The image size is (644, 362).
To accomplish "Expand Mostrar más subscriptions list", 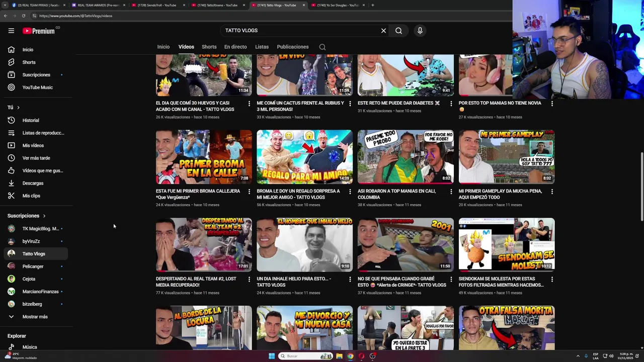I will click(x=35, y=317).
